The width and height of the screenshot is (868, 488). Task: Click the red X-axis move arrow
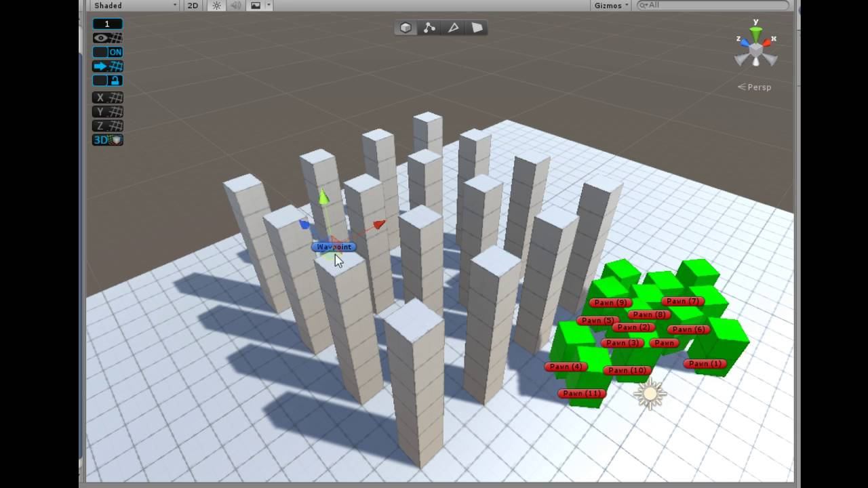click(x=379, y=224)
